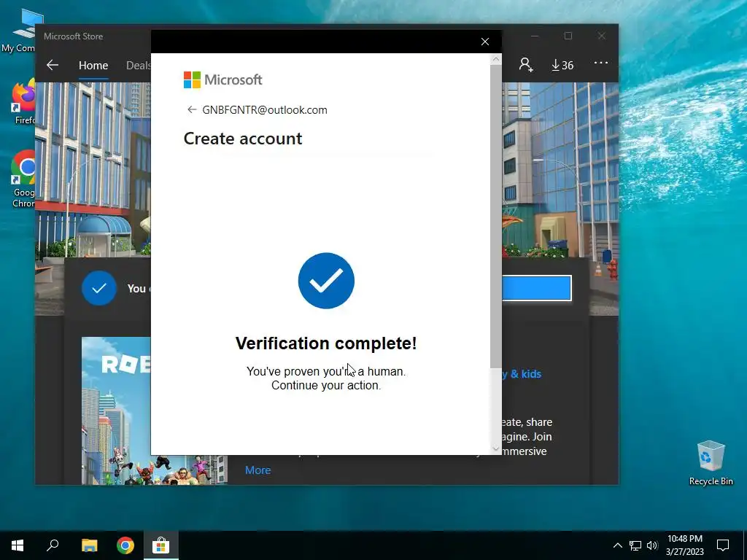The image size is (747, 560).
Task: Click the 'Create account' heading
Action: (x=243, y=139)
